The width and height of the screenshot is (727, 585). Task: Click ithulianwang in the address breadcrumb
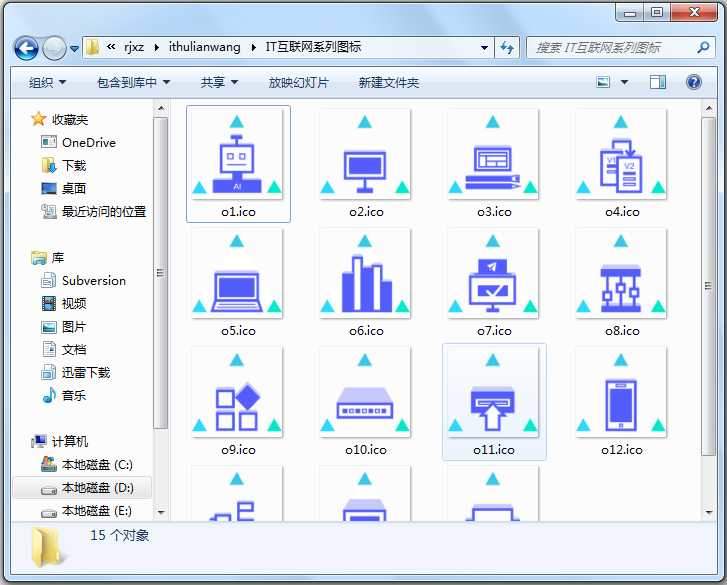[x=204, y=47]
